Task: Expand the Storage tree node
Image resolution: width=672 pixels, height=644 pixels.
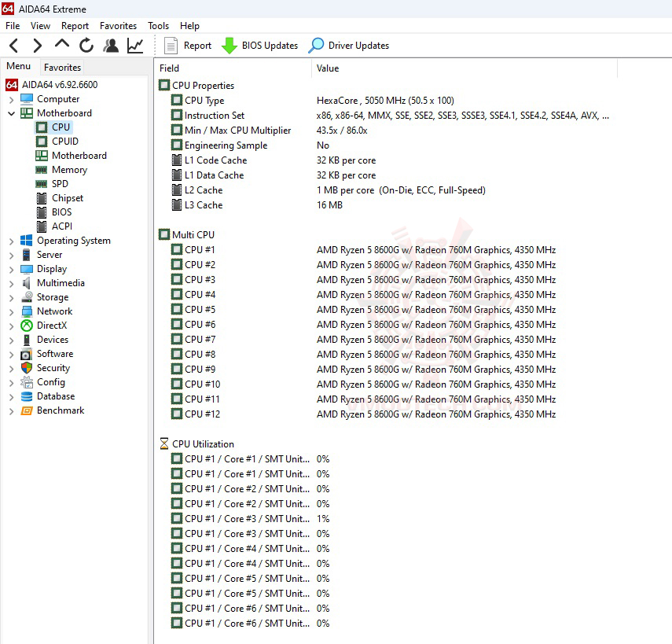Action: (x=12, y=297)
